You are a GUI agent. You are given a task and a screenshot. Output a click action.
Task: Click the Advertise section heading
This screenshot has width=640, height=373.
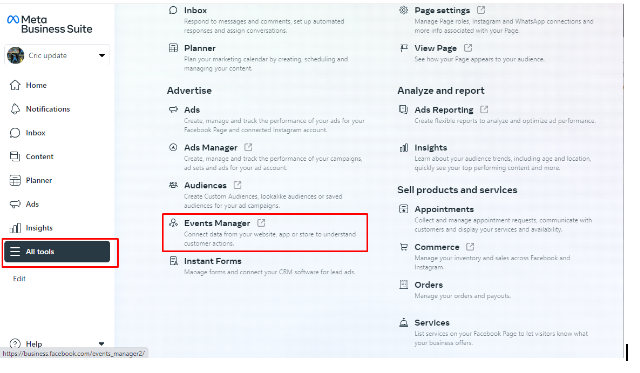(189, 91)
